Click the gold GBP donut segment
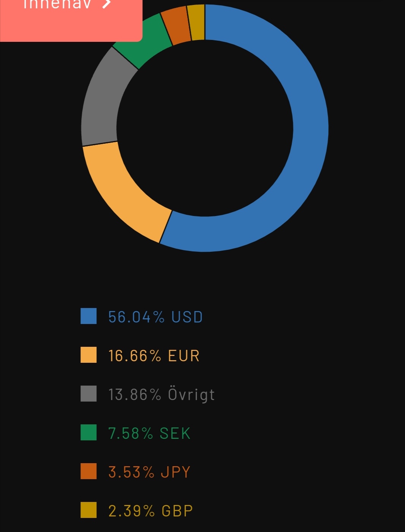The height and width of the screenshot is (532, 405). tap(196, 22)
